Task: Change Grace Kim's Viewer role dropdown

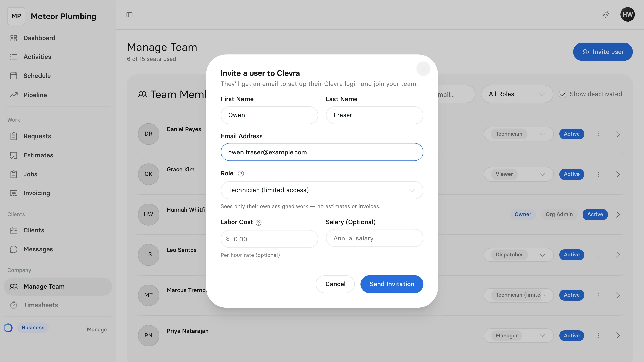Action: click(x=518, y=174)
